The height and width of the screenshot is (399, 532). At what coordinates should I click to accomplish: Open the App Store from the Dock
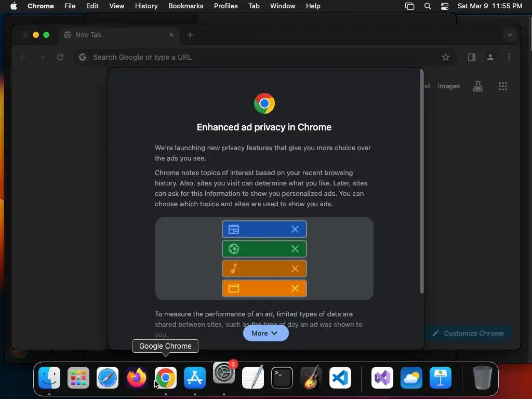coord(195,378)
